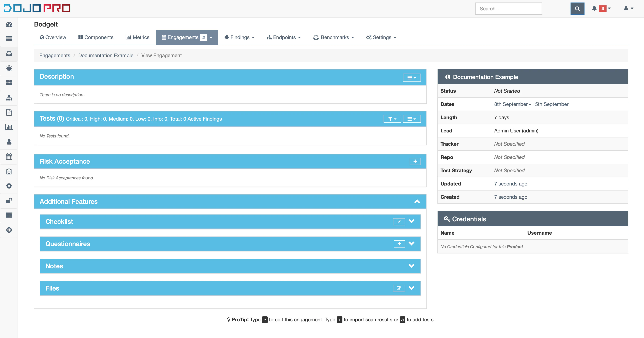Open the calendar sidebar icon

click(9, 156)
